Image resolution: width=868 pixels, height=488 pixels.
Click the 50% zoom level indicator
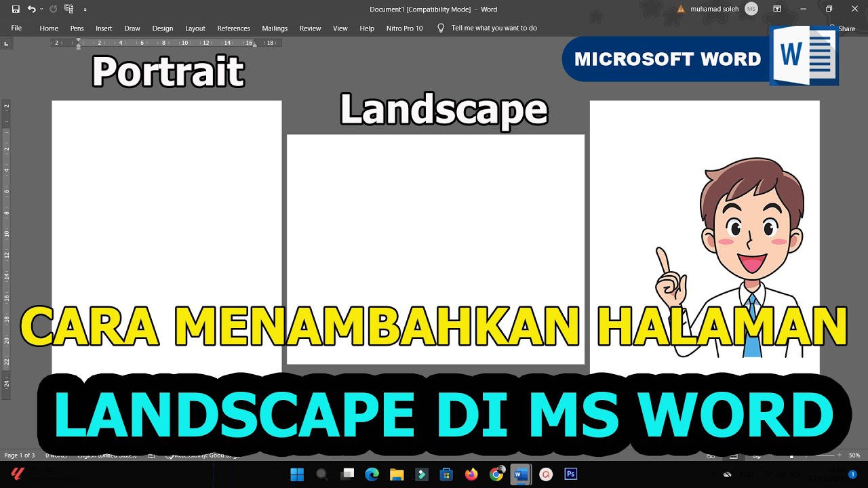pyautogui.click(x=854, y=455)
